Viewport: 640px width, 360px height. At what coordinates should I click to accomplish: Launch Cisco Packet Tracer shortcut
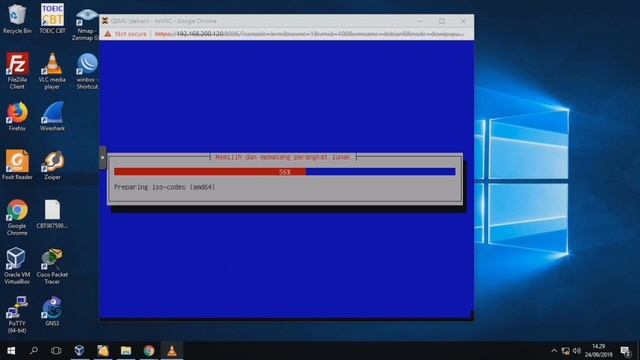(x=52, y=266)
